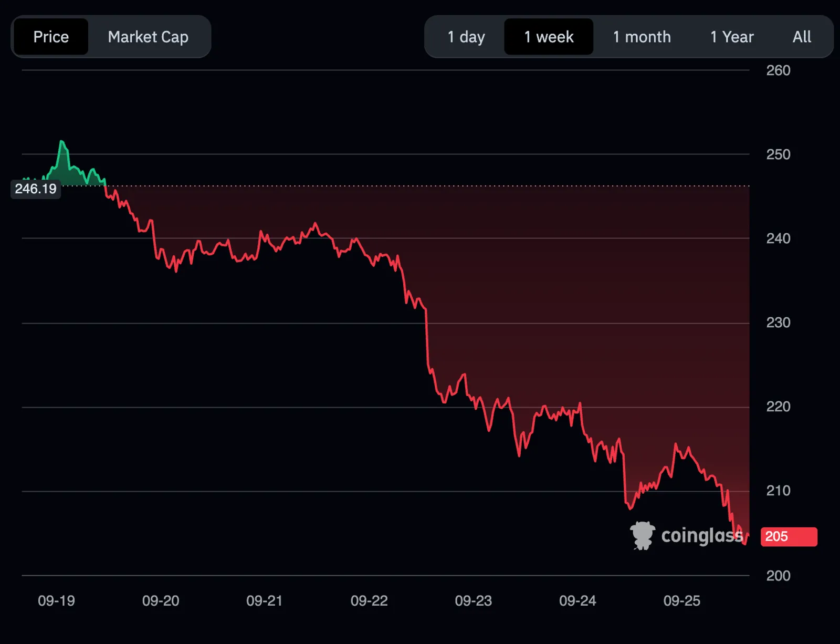840x644 pixels.
Task: Click the 09-23 date label
Action: pos(473,601)
